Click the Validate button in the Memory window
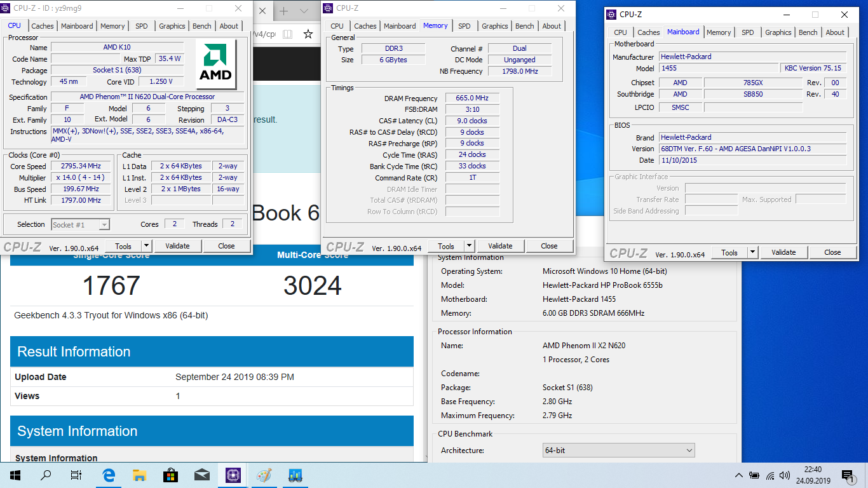Viewport: 868px width, 488px height. point(500,246)
